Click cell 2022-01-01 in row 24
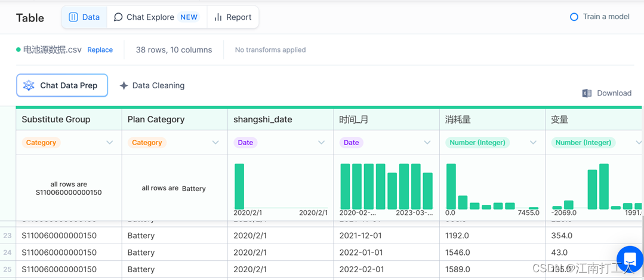 tap(387, 253)
